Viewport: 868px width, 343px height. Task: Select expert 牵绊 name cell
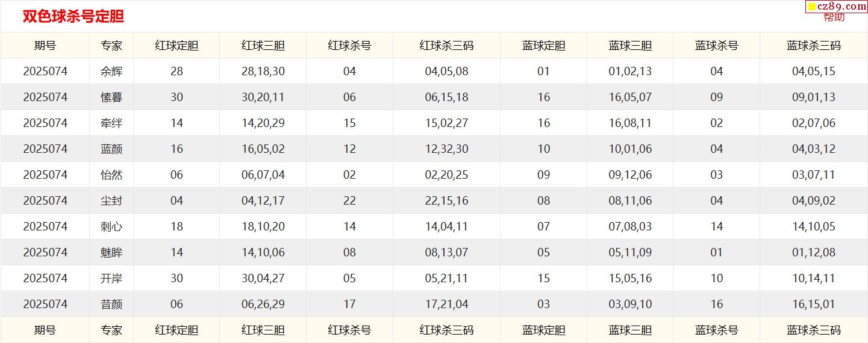111,123
